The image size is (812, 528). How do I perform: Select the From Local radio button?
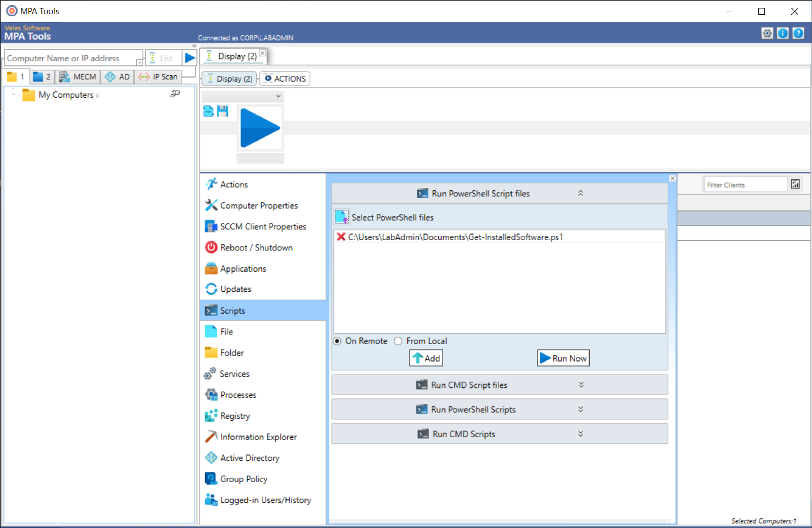coord(398,341)
